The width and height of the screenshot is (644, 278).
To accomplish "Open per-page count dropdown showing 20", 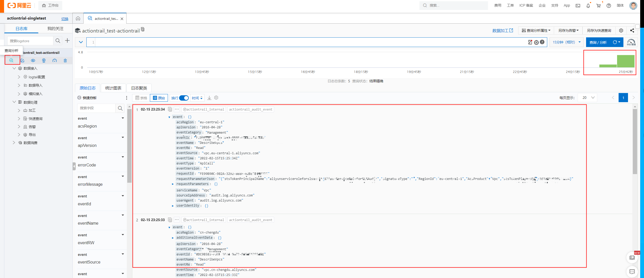I will tap(588, 98).
